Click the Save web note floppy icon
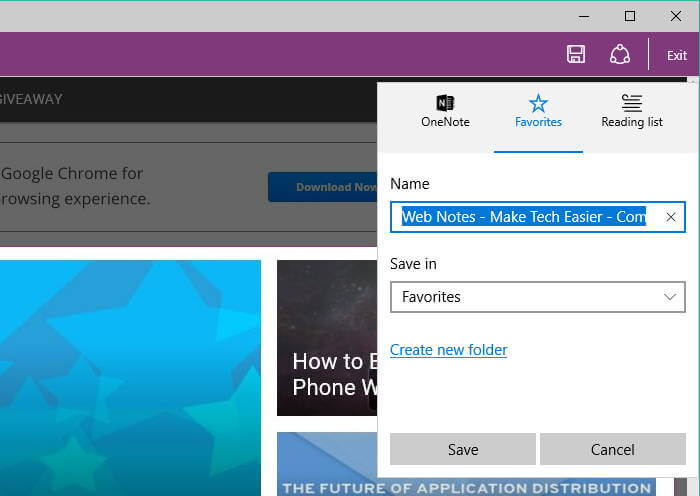Viewport: 700px width, 496px height. [575, 54]
